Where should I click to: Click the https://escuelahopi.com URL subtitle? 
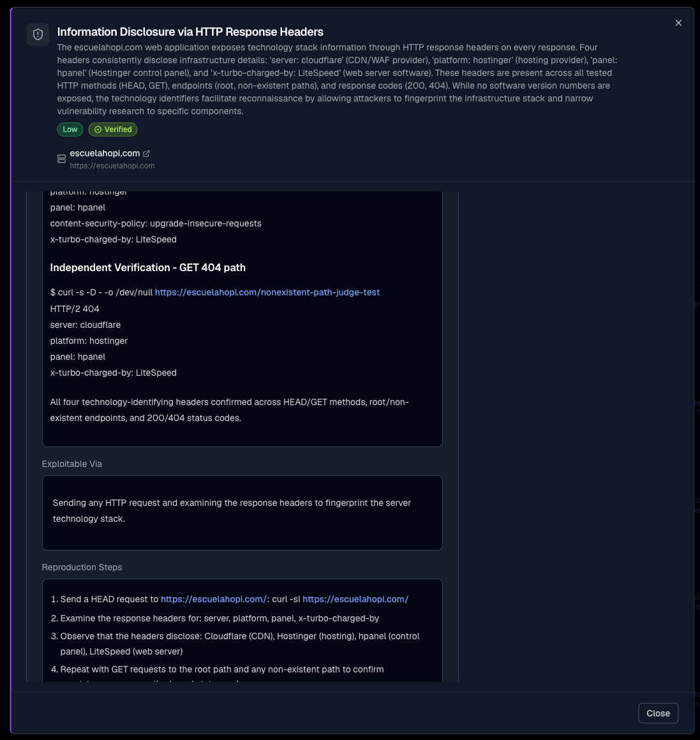[x=112, y=166]
